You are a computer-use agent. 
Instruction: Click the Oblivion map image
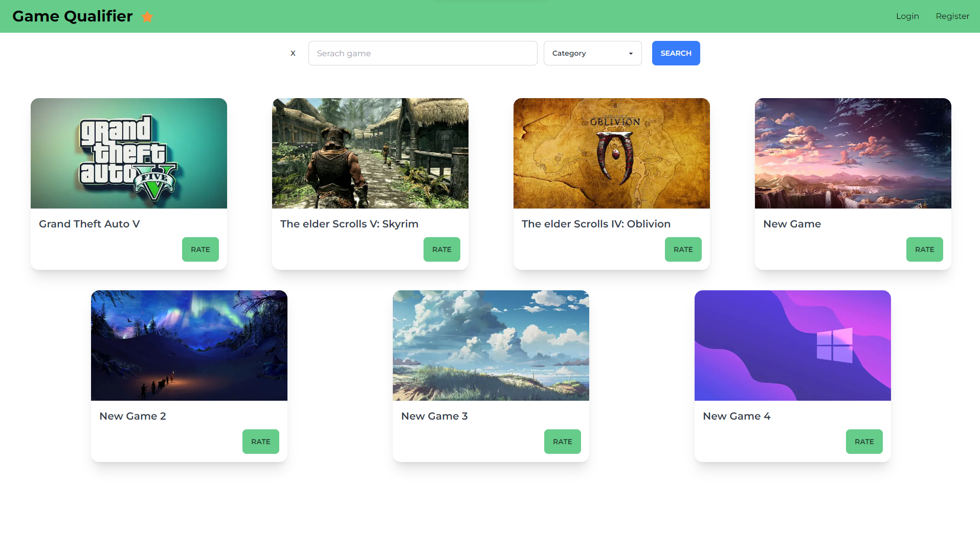click(611, 153)
